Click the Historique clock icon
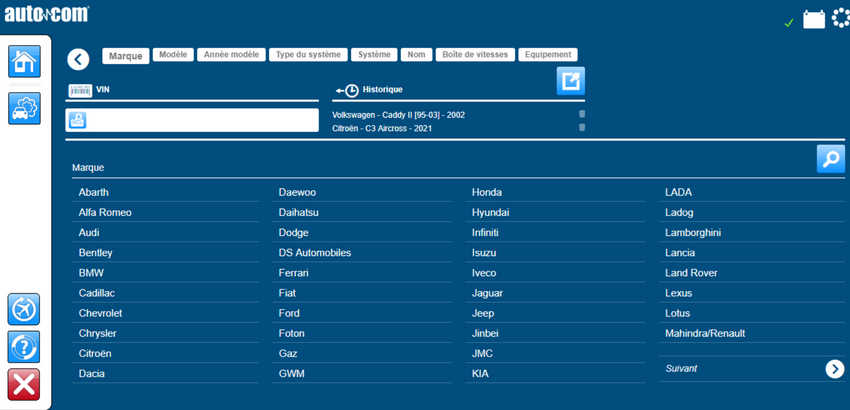The image size is (850, 410). 351,91
